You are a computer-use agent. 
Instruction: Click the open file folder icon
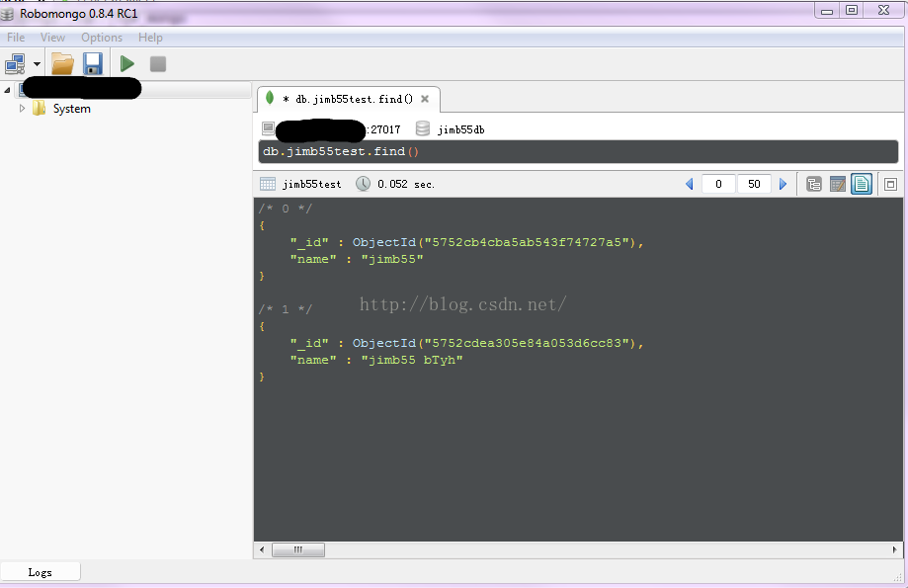62,63
